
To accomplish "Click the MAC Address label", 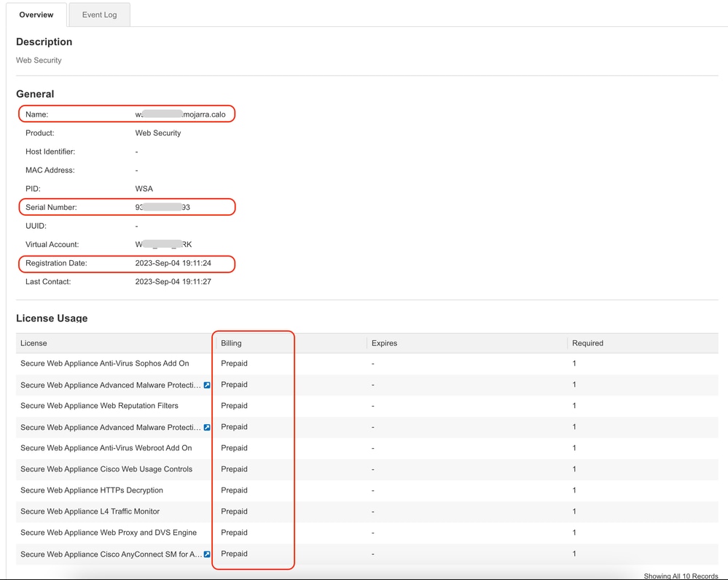I will [50, 170].
